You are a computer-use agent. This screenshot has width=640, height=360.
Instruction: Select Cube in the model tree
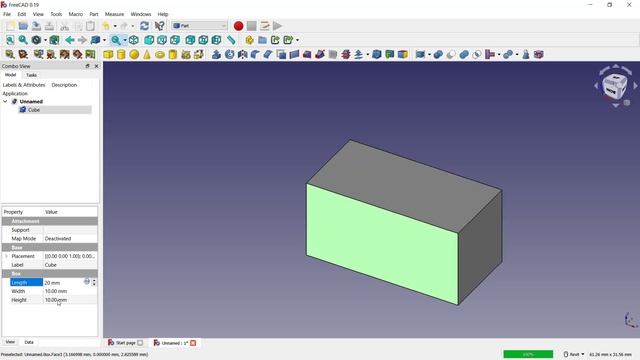tap(33, 110)
